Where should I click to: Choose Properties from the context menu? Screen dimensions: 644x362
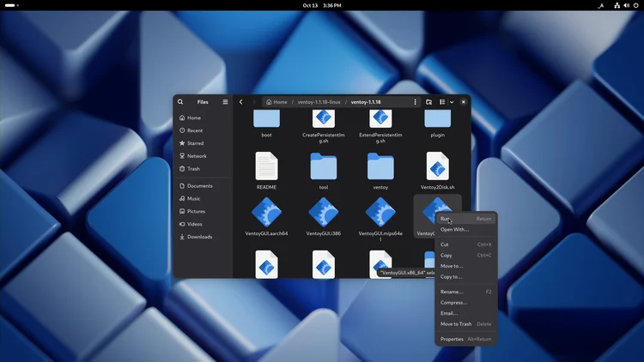[465, 339]
